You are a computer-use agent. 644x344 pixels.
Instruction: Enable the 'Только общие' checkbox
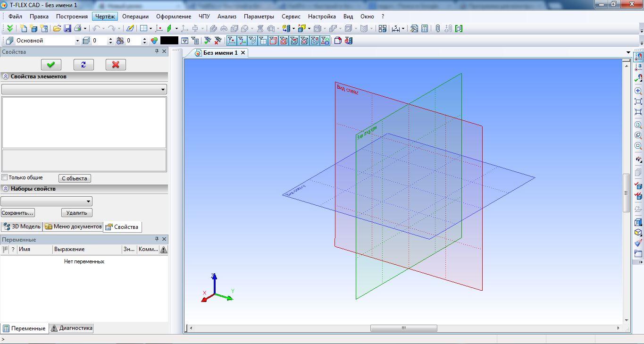5,177
